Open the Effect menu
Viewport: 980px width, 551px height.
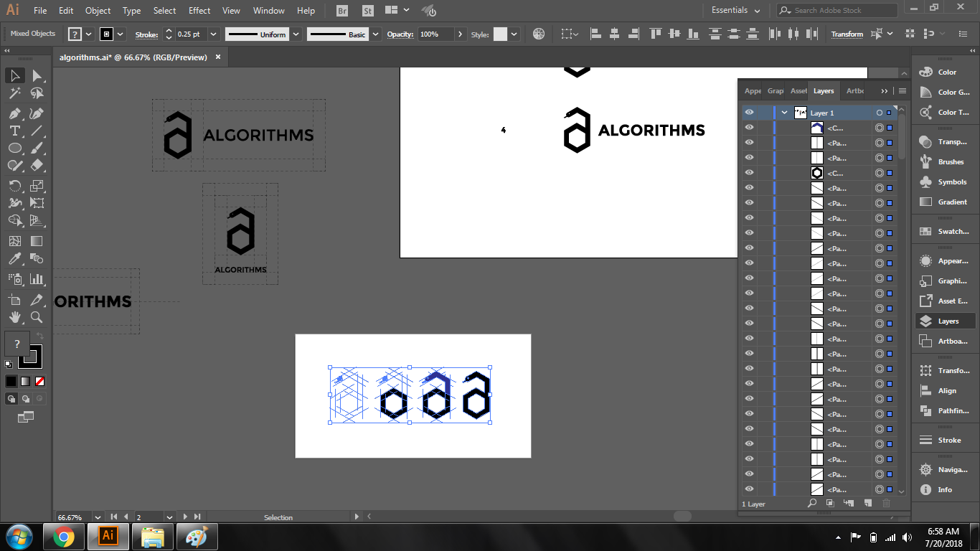pos(199,11)
